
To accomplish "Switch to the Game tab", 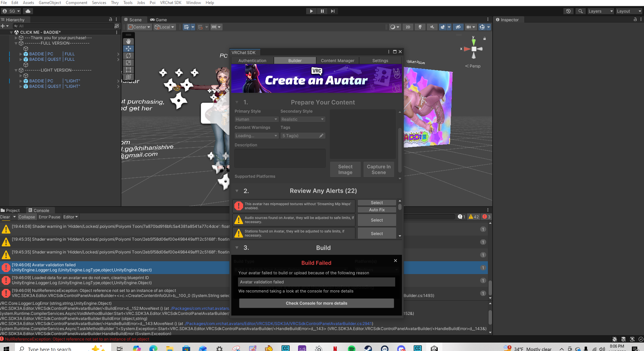I will point(158,20).
